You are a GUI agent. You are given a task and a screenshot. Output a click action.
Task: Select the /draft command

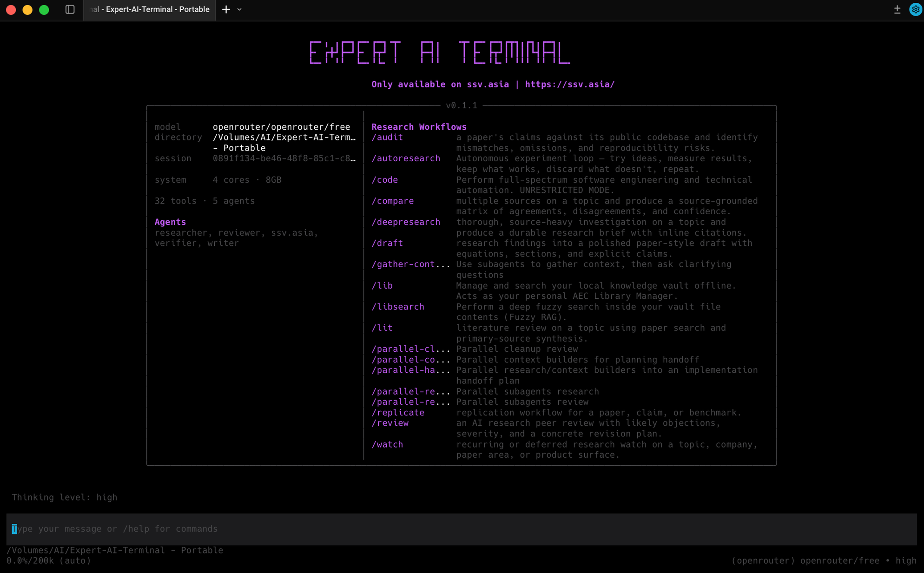coord(387,243)
